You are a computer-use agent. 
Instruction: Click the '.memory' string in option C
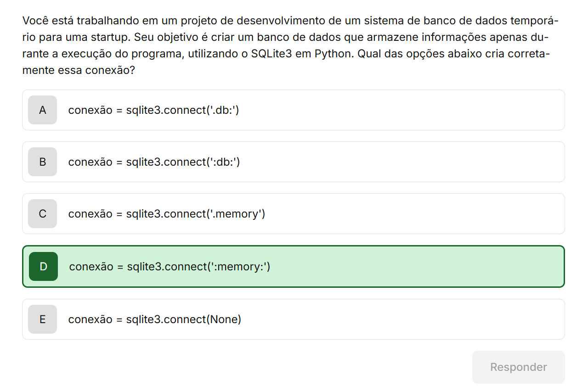point(236,214)
